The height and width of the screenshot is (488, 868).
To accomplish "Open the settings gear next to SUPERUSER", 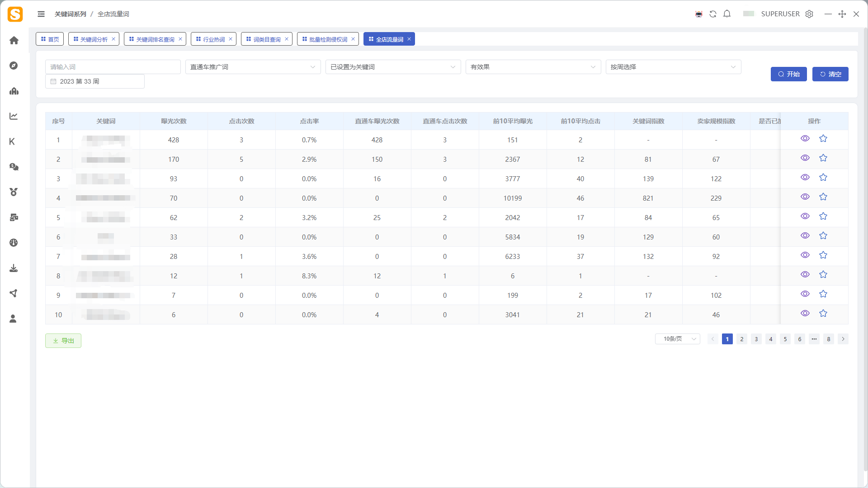I will pos(809,14).
